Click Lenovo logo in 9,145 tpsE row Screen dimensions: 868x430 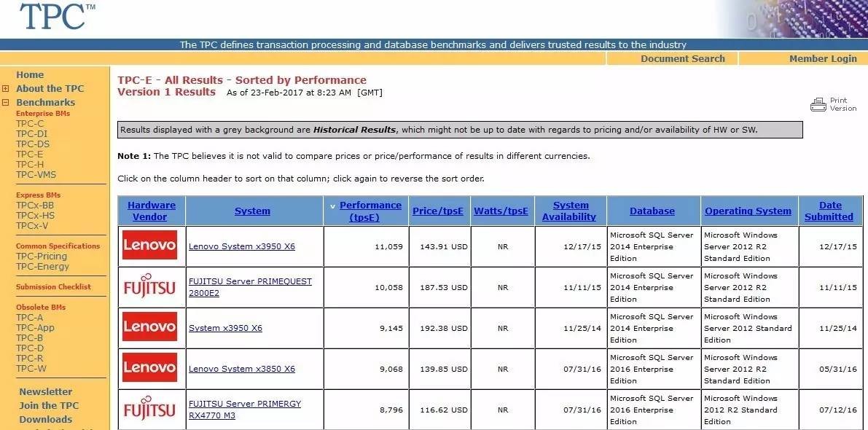[x=149, y=327]
